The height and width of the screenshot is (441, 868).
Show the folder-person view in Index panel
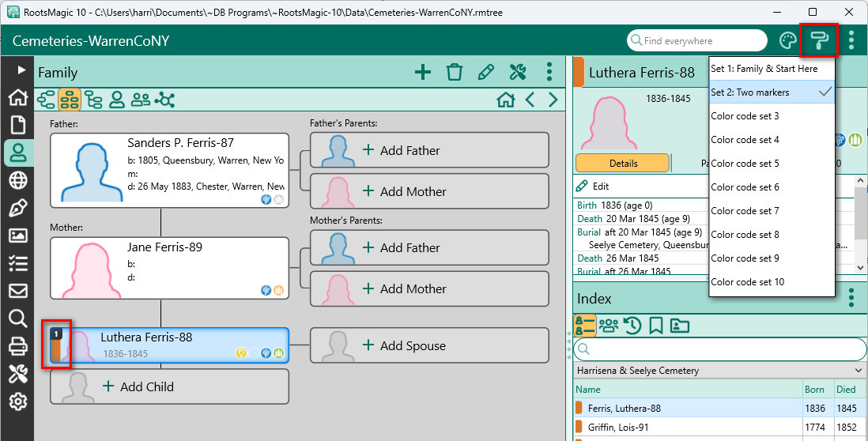pos(679,326)
